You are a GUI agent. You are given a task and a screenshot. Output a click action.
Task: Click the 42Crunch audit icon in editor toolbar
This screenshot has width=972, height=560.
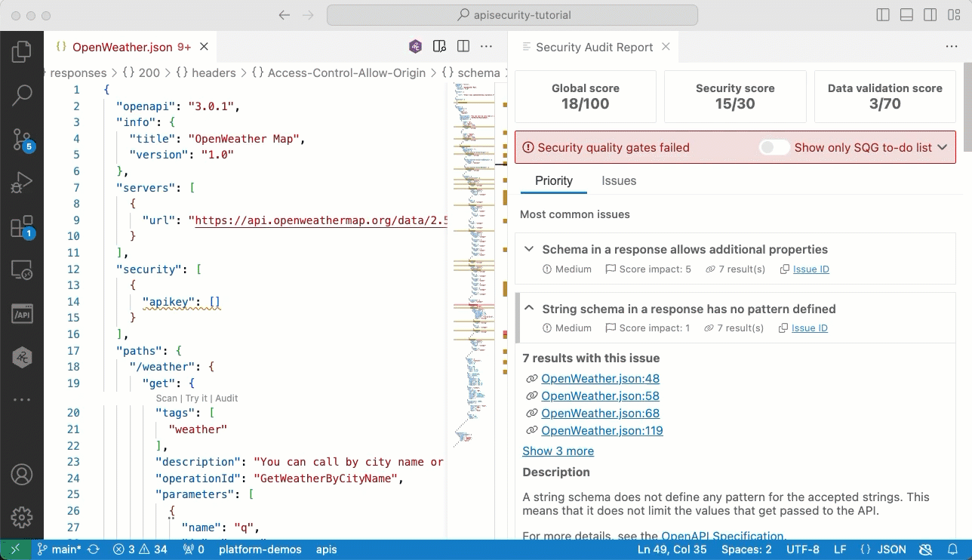click(416, 47)
